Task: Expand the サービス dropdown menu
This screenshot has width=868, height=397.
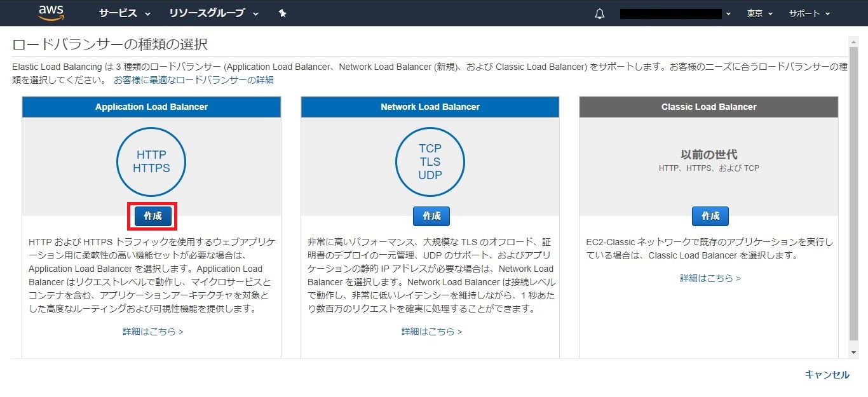Action: 125,13
